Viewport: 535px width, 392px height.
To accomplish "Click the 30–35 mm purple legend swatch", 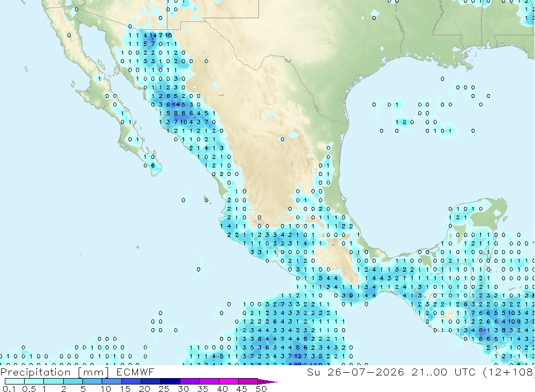I will tap(190, 381).
